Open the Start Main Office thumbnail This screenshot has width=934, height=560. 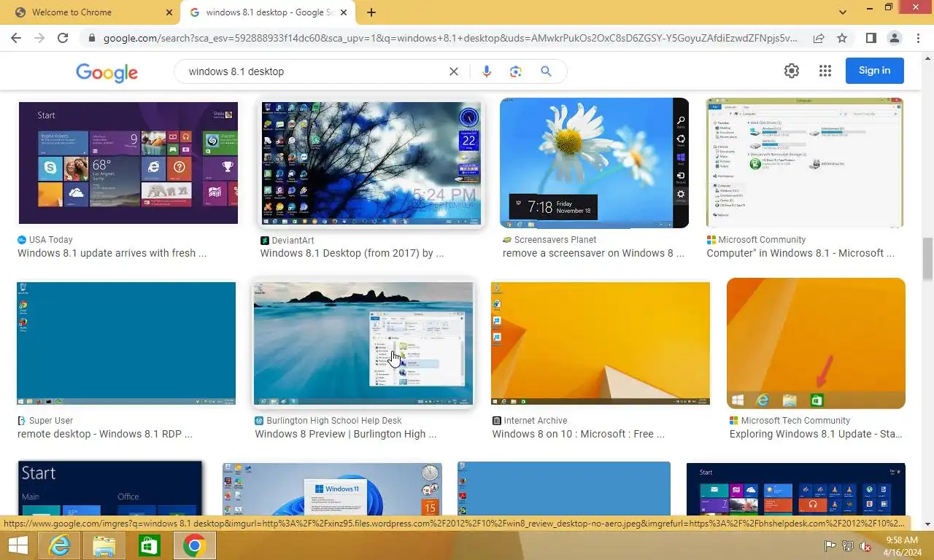pos(109,489)
